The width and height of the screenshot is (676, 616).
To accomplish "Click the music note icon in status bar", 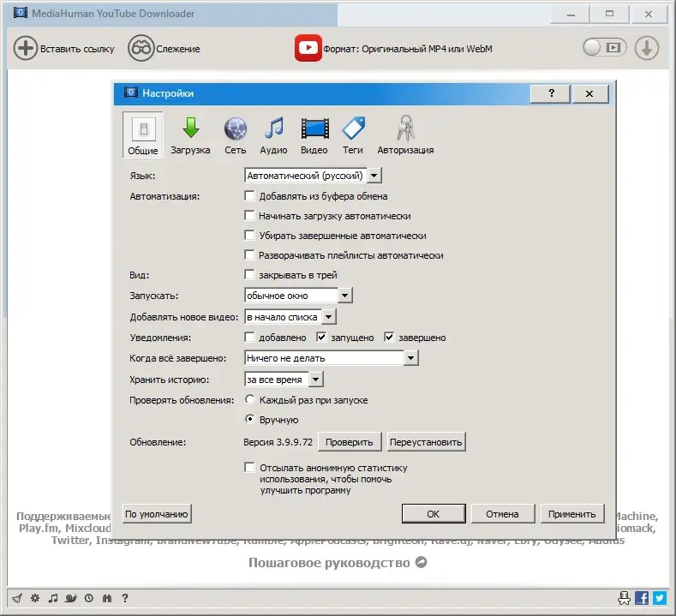I will point(53,598).
